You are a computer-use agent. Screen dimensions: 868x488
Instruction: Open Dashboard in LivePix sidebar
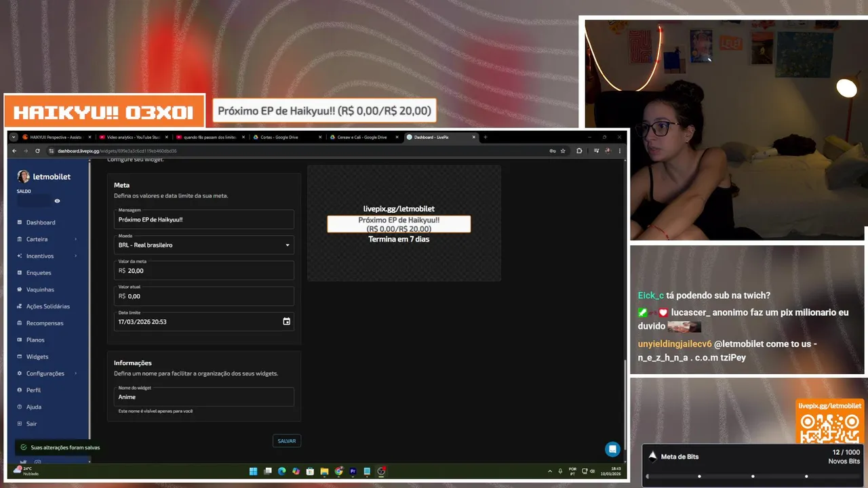tap(41, 222)
